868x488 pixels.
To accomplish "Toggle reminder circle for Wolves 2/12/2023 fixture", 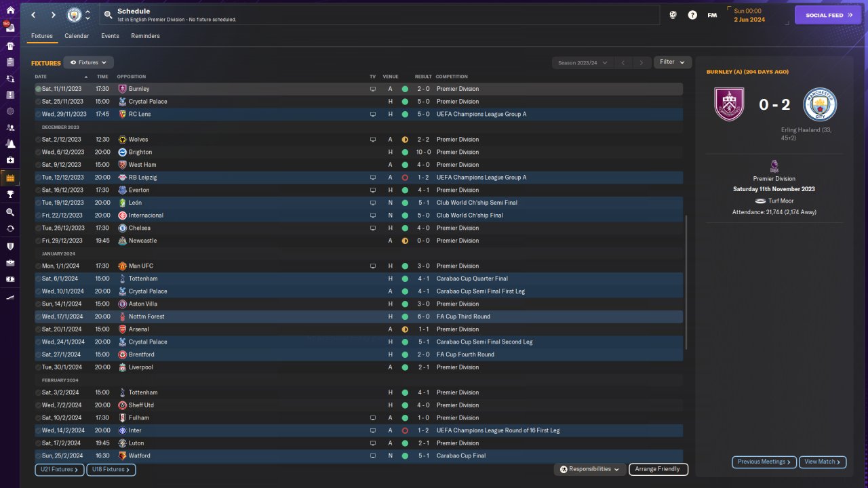I will pos(38,140).
